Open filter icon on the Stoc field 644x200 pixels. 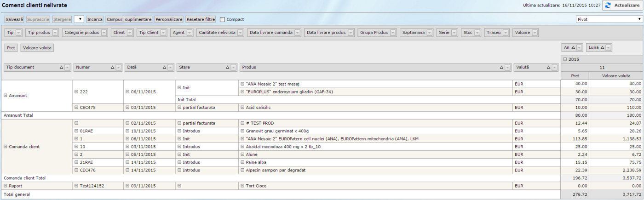477,33
